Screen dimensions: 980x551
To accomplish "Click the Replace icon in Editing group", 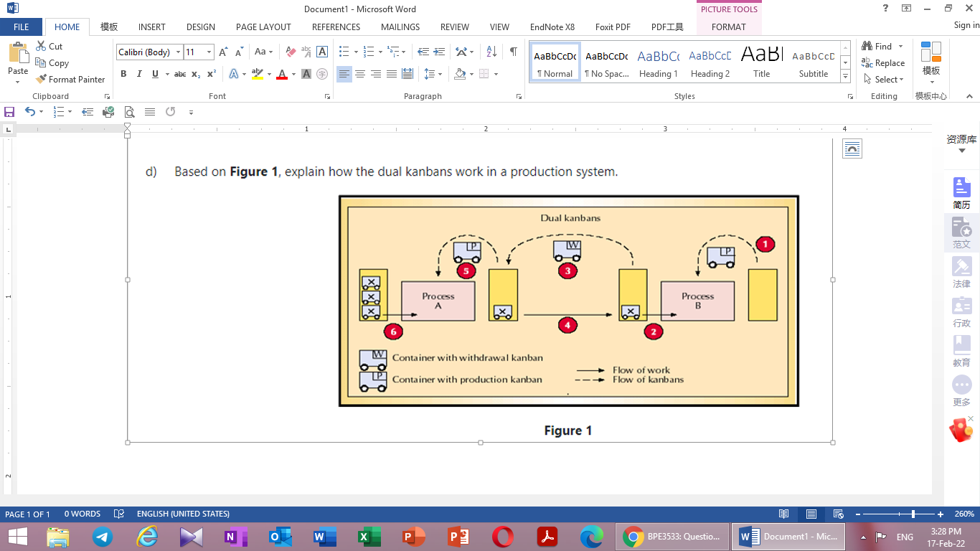I will point(882,62).
